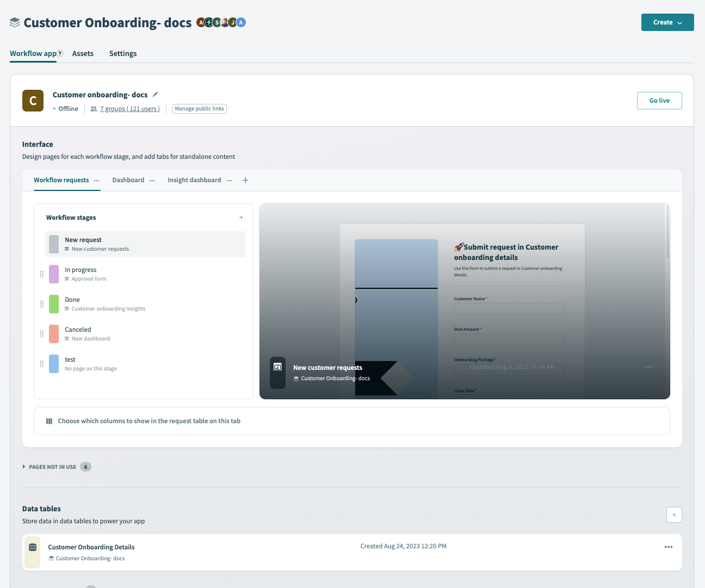The image size is (705, 588).
Task: Open options for Workflow requests tab
Action: 97,180
